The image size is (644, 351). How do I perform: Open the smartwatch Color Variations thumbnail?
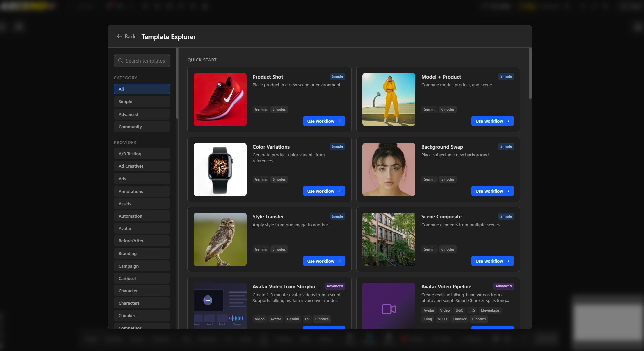pyautogui.click(x=220, y=169)
